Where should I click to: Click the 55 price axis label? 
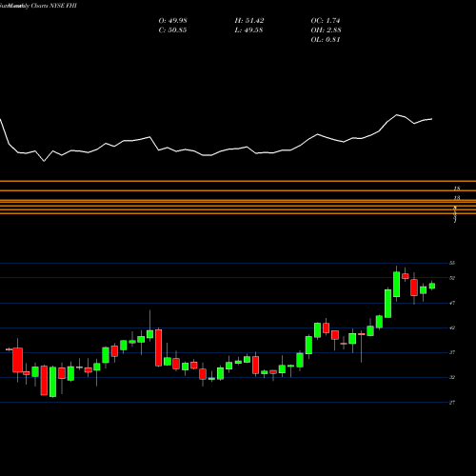pyautogui.click(x=452, y=263)
